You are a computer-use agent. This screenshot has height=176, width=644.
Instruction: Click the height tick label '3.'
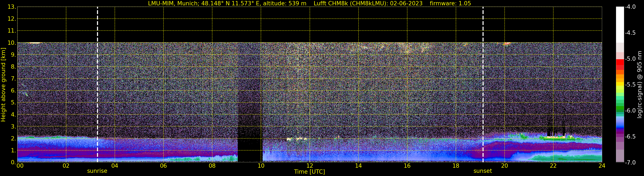[13, 127]
